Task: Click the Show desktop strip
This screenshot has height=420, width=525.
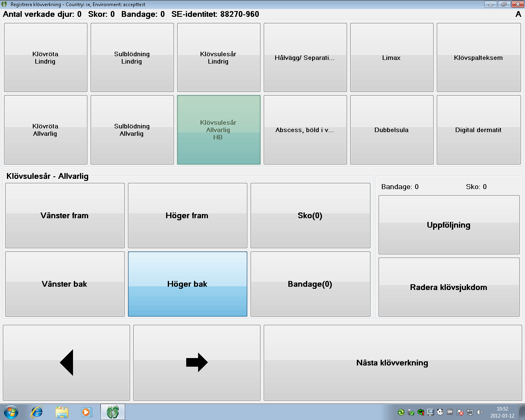Action: click(x=522, y=412)
